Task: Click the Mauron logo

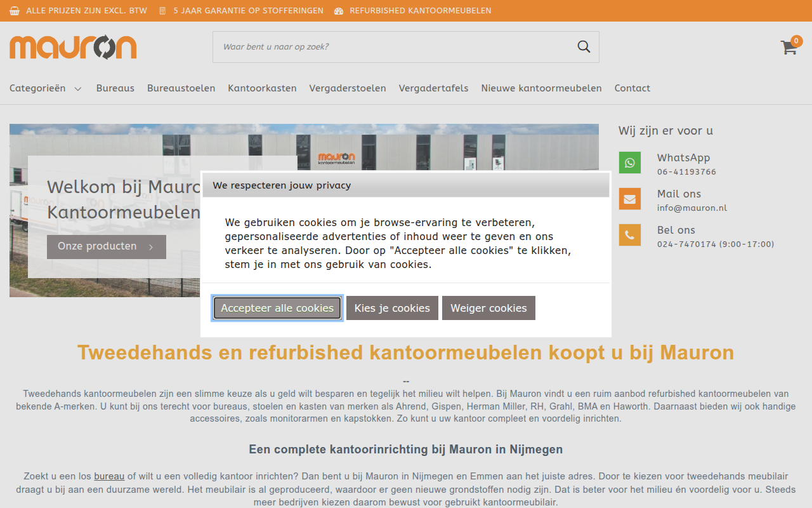Action: tap(73, 46)
